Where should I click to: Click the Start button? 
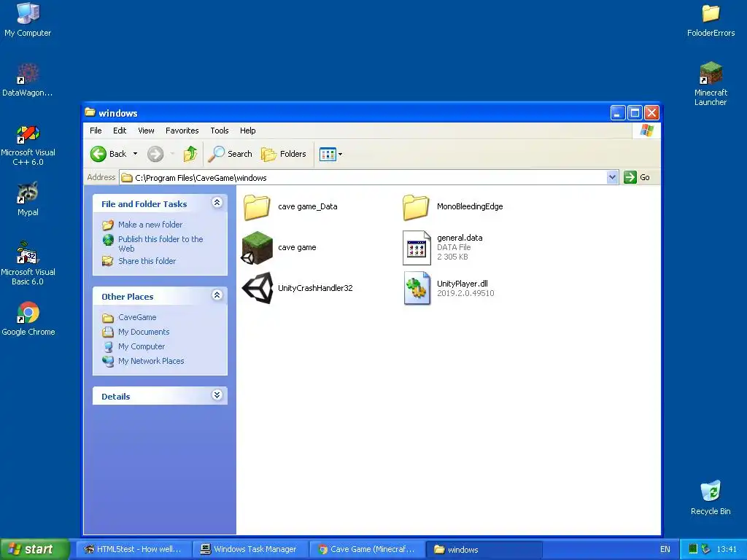pyautogui.click(x=35, y=550)
